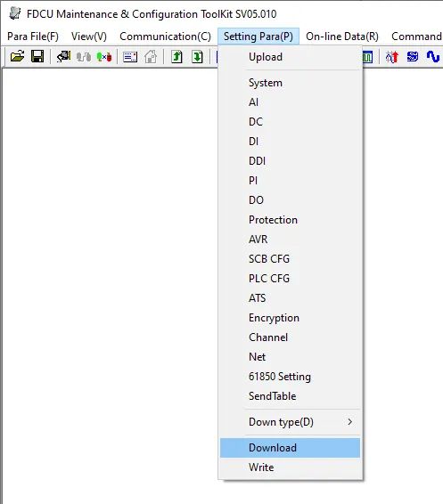Click the blue sine wave icon

point(433,57)
